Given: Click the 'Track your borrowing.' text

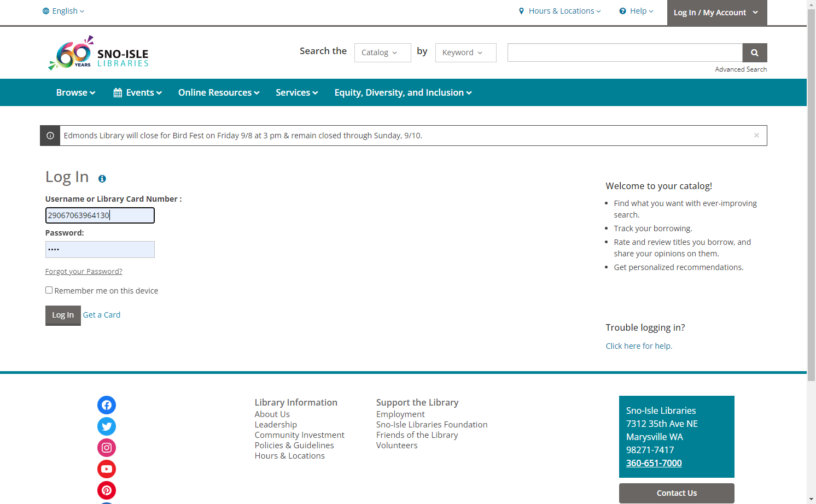Looking at the screenshot, I should tap(653, 228).
